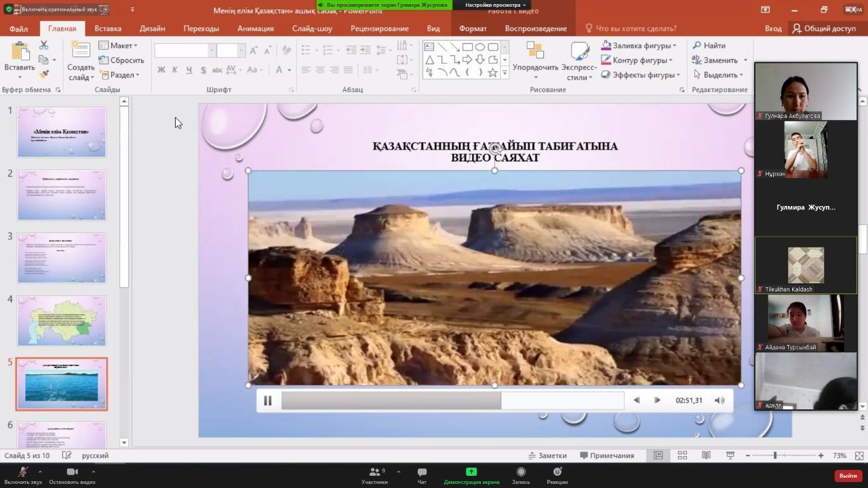Unmute microphone in Zoom toolbar
The image size is (868, 488).
tap(23, 475)
